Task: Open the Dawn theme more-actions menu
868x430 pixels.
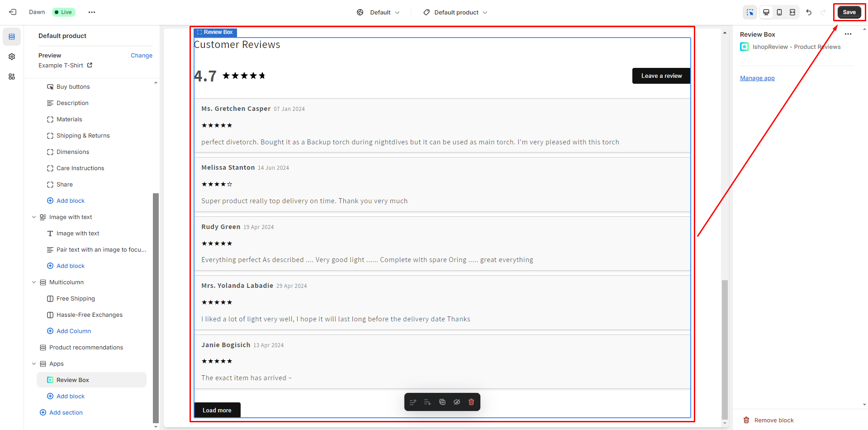Action: click(x=92, y=12)
